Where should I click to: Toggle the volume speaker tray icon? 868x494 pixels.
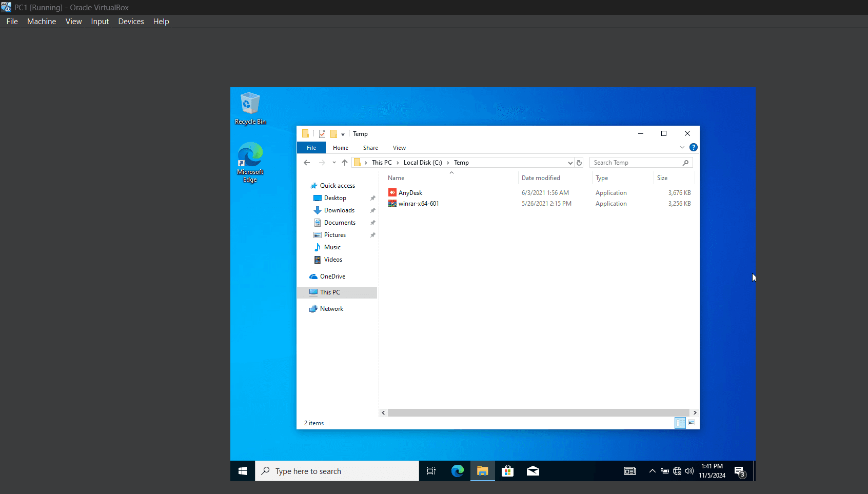point(689,471)
